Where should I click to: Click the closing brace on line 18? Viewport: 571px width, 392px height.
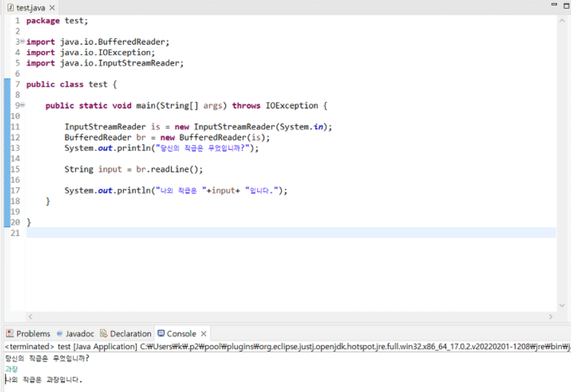click(48, 201)
